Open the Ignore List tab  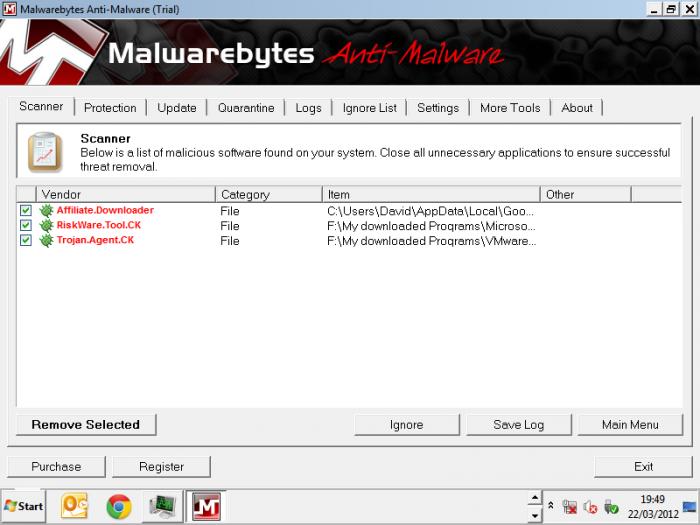[370, 108]
